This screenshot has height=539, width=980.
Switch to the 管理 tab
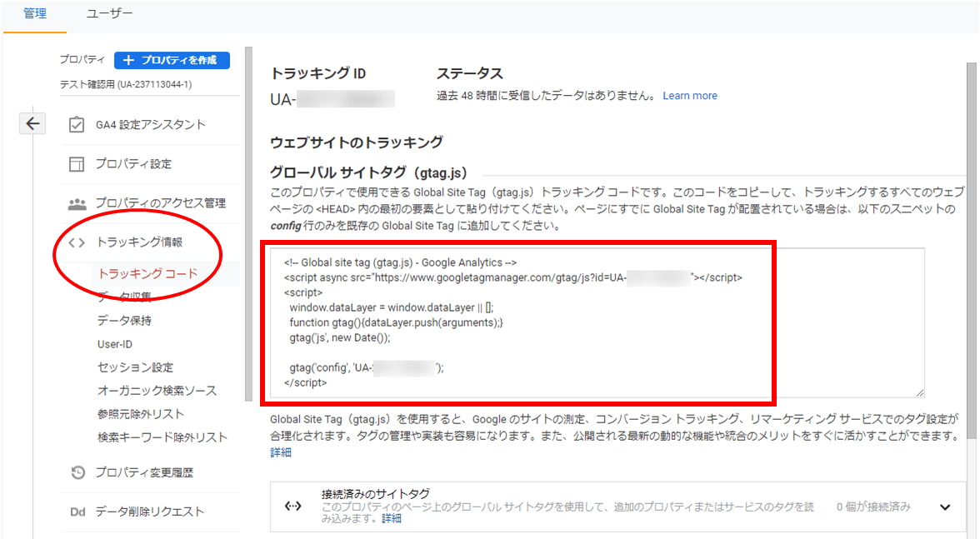[x=35, y=14]
